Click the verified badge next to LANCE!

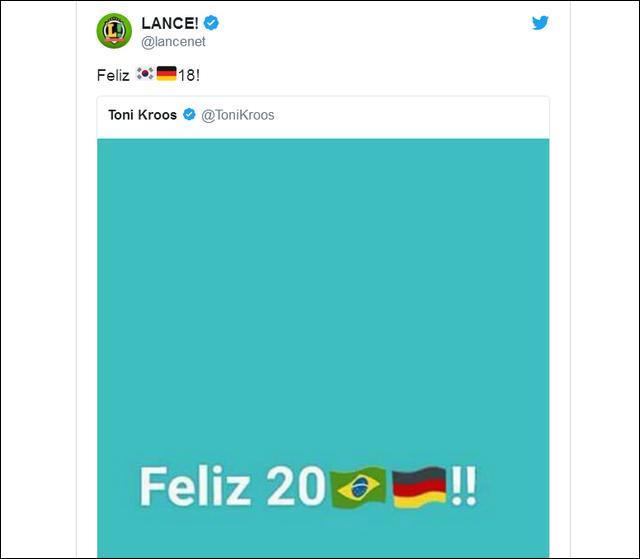pos(211,23)
